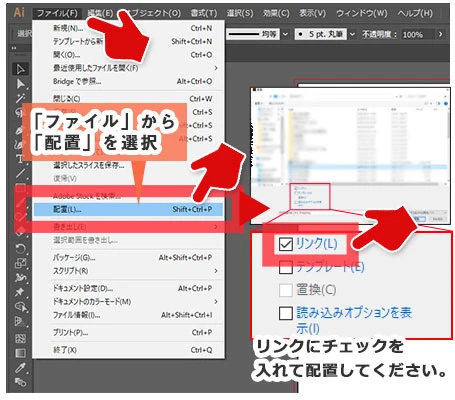Image resolution: width=455 pixels, height=400 pixels.
Task: Choose 開く(O)... menu item
Action: pyautogui.click(x=128, y=55)
